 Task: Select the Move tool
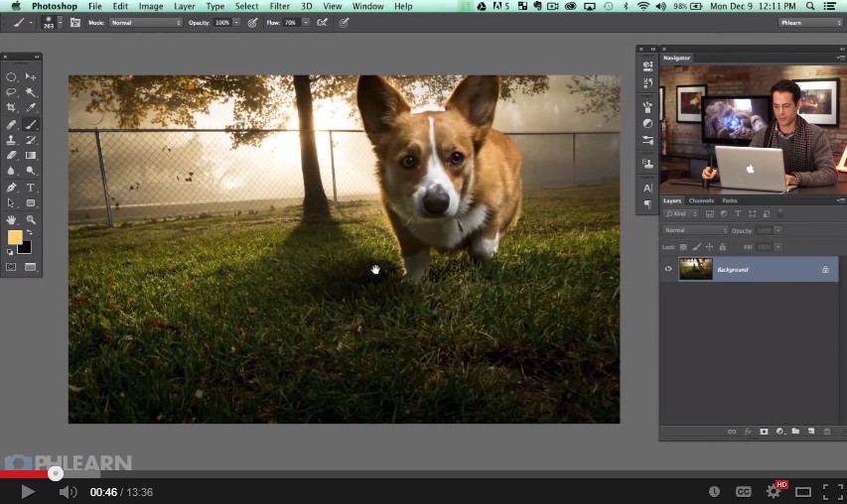click(x=30, y=77)
